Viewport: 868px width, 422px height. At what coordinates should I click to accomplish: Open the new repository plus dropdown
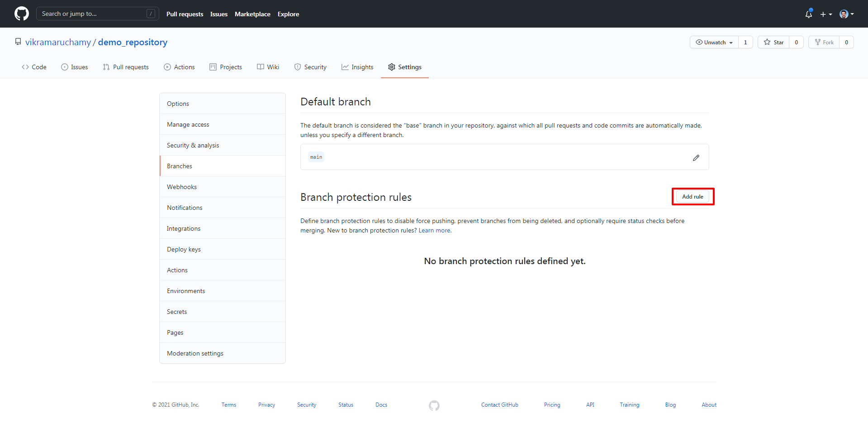click(x=826, y=14)
